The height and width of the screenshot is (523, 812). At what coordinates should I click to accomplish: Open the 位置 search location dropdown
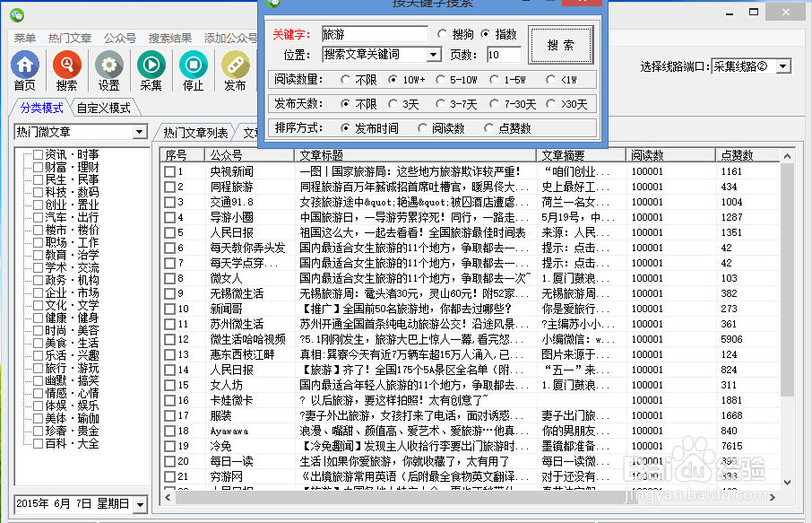click(434, 55)
